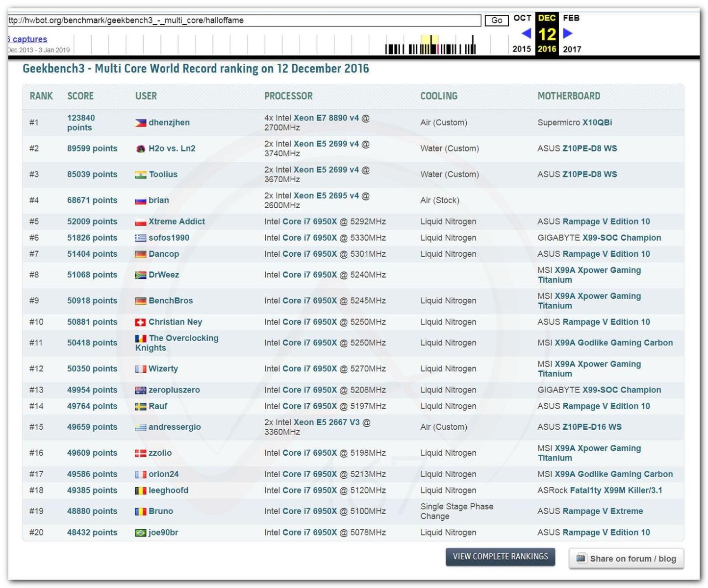Click the France flag beside orion24

click(x=141, y=475)
